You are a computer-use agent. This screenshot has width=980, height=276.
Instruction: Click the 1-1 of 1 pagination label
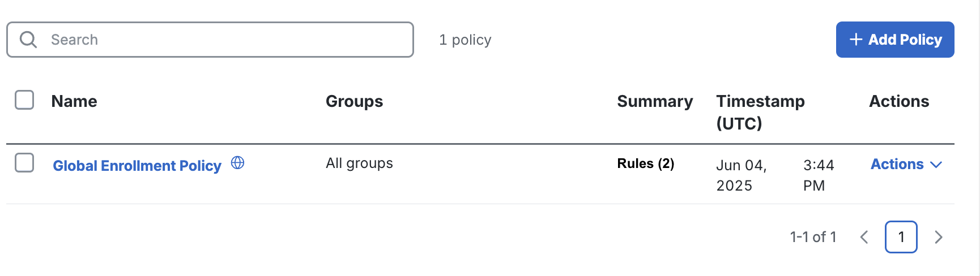pos(813,237)
